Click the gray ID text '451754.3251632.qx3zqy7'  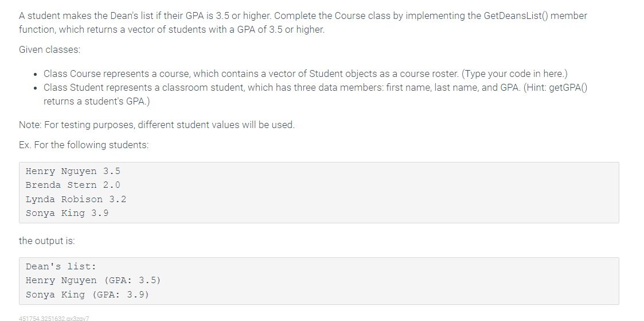pos(54,318)
